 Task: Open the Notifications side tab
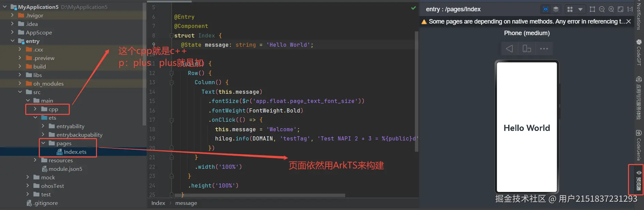click(x=639, y=15)
